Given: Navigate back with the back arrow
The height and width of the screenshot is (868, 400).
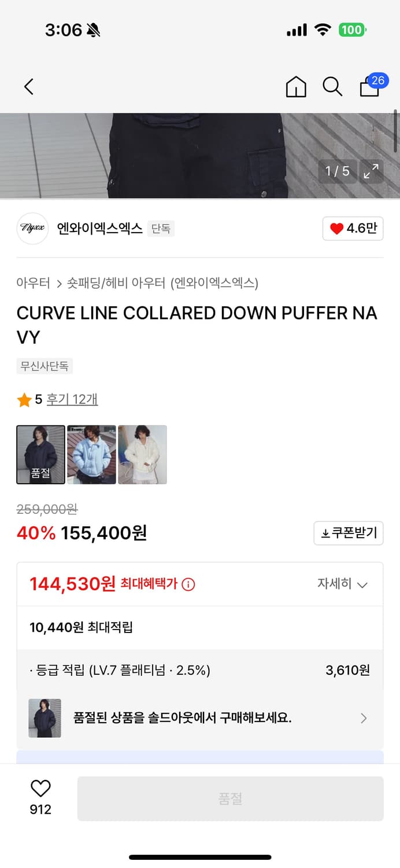Looking at the screenshot, I should click(x=28, y=86).
